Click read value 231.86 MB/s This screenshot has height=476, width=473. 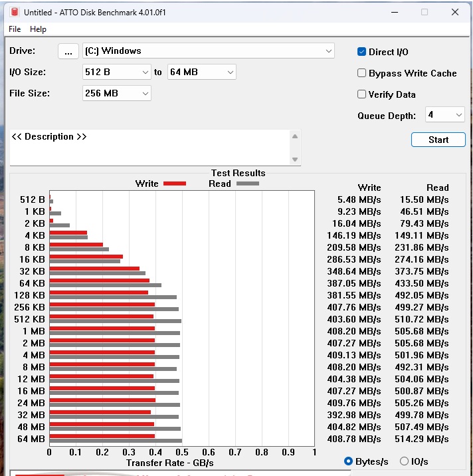pos(422,247)
